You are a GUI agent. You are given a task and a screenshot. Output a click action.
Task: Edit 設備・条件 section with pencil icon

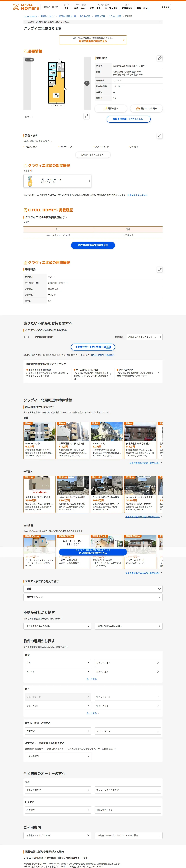coord(160,136)
